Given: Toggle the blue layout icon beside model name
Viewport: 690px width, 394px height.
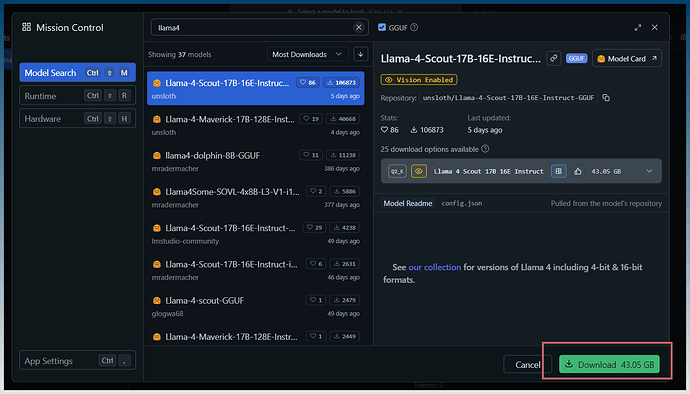Looking at the screenshot, I should (x=558, y=171).
